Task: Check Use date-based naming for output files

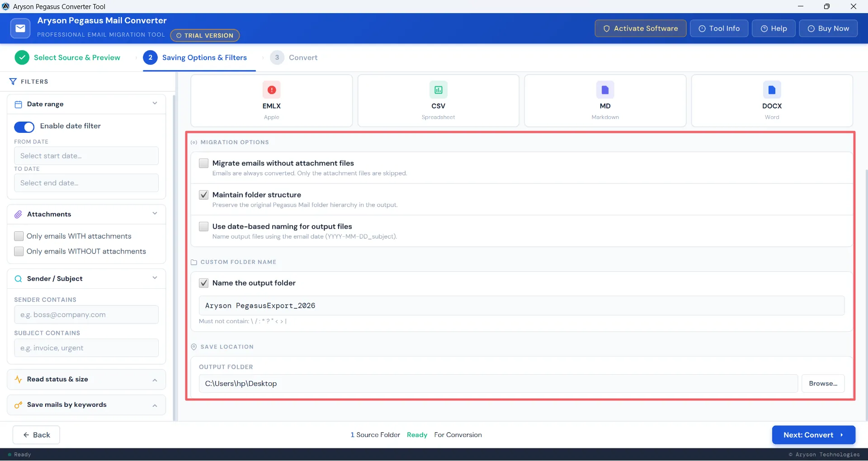Action: 204,226
